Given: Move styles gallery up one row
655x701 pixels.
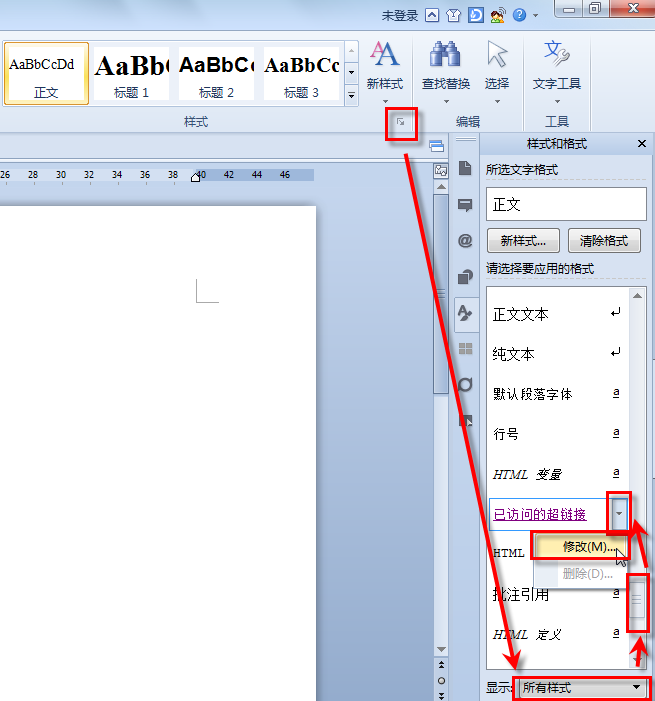Looking at the screenshot, I should coord(351,51).
